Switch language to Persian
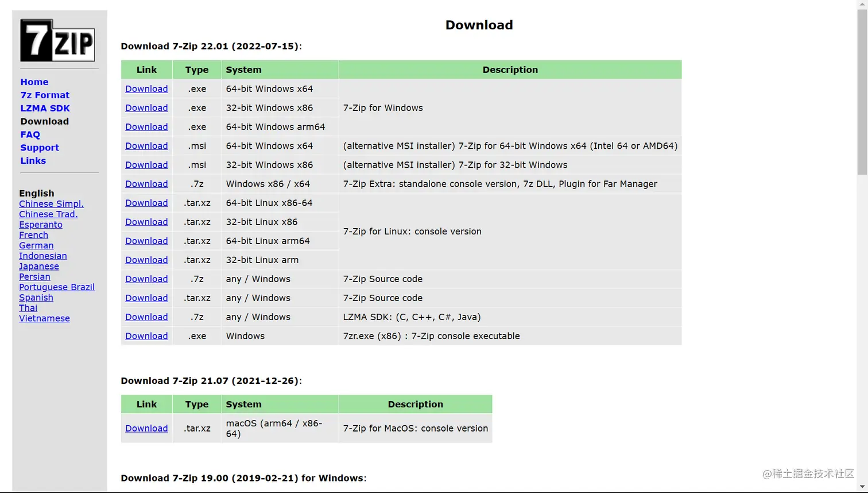The height and width of the screenshot is (493, 868). 34,276
